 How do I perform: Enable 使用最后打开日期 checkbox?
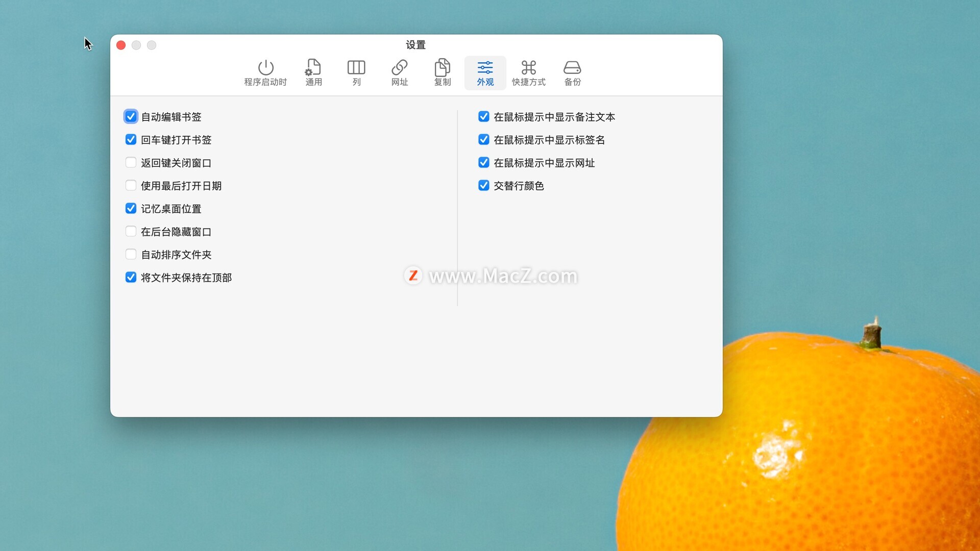click(131, 186)
